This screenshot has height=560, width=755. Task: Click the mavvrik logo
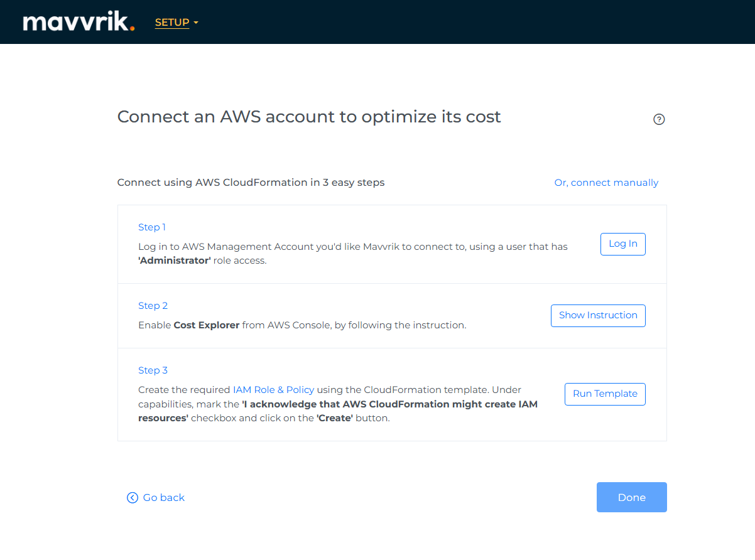point(79,23)
